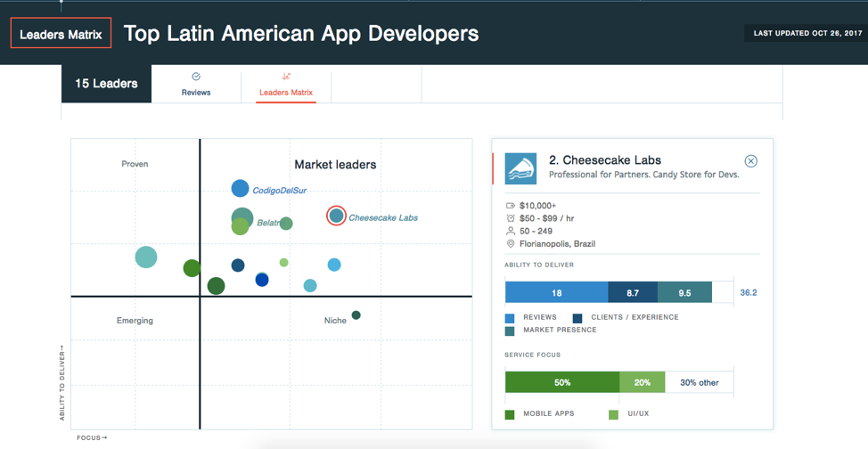Click the Leaders Matrix header badge
The image size is (868, 449).
click(x=61, y=35)
